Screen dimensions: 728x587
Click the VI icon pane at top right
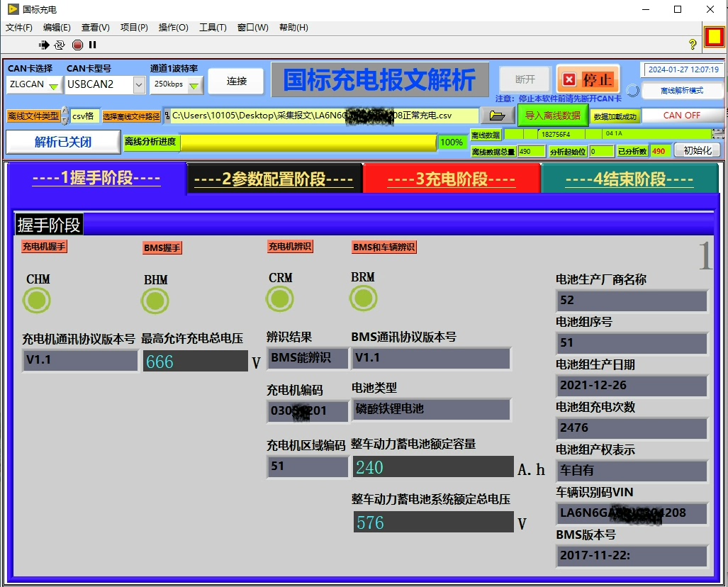click(713, 37)
